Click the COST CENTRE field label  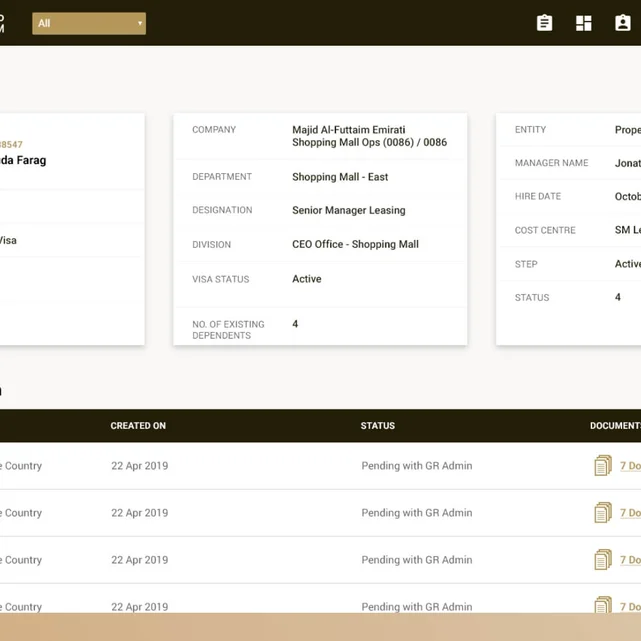point(545,230)
